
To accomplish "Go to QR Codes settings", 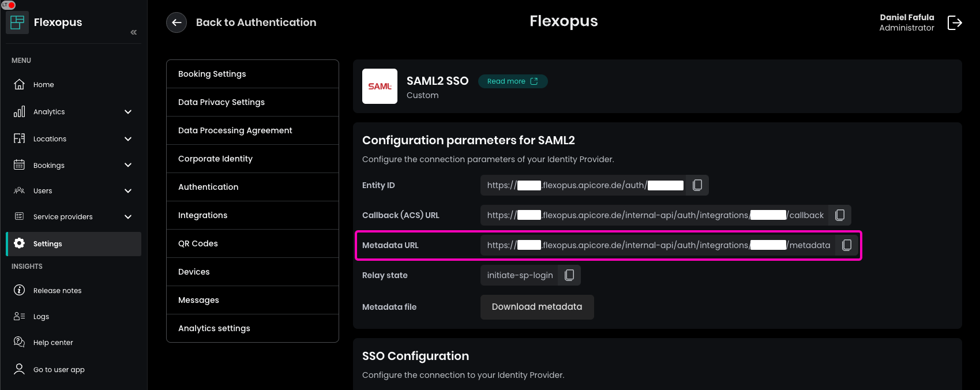I will point(252,243).
